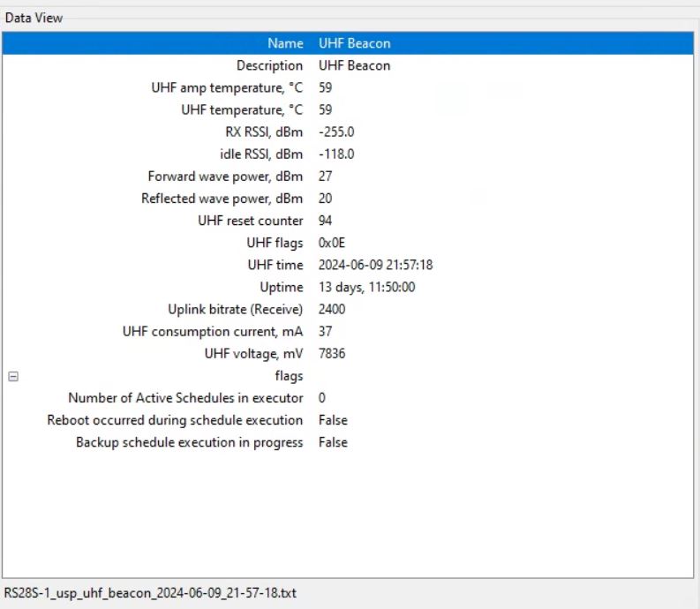
Task: Click the Uplink bitrate (Receive) row
Action: pos(235,309)
